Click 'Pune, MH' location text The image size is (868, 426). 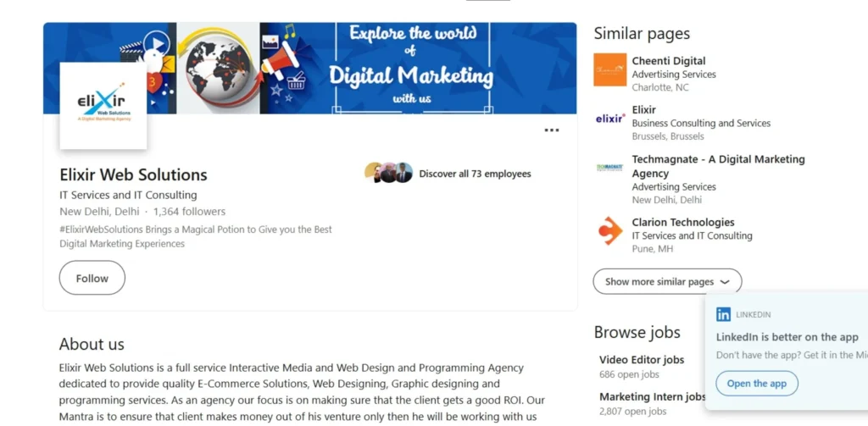[653, 249]
